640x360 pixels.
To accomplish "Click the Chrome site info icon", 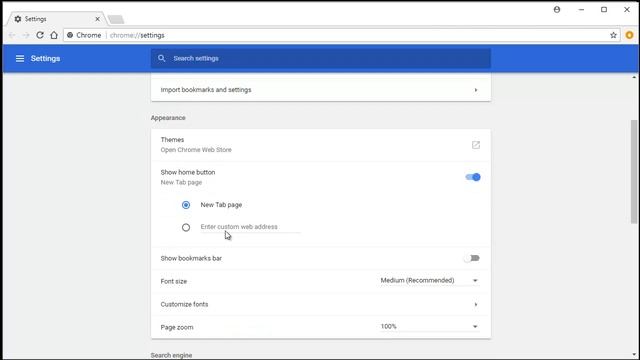I will pyautogui.click(x=70, y=35).
